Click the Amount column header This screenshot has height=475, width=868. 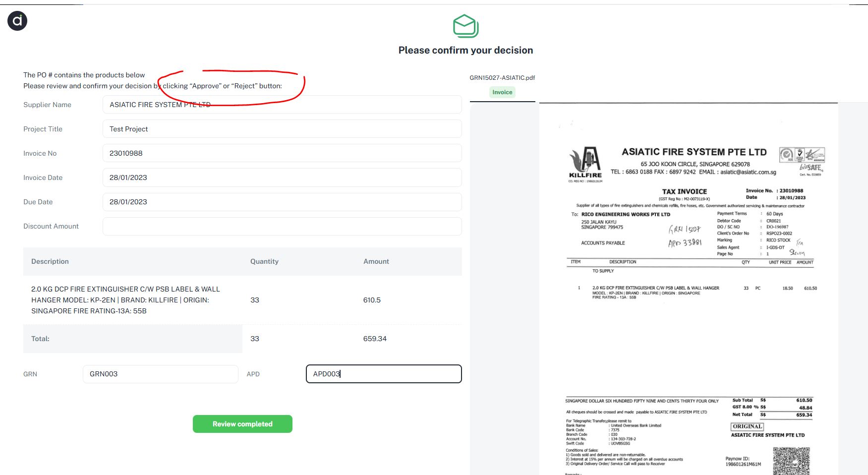(376, 261)
